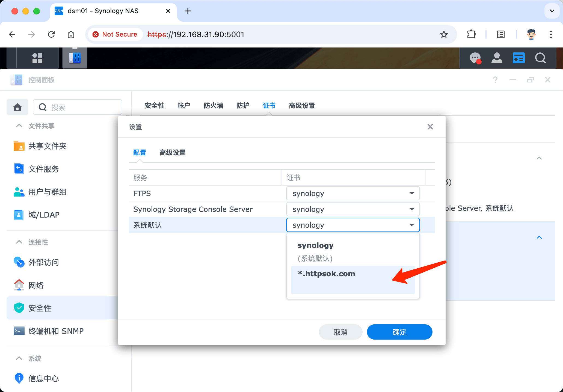Switch to the 防火墙 tab
Image resolution: width=563 pixels, height=392 pixels.
click(213, 106)
